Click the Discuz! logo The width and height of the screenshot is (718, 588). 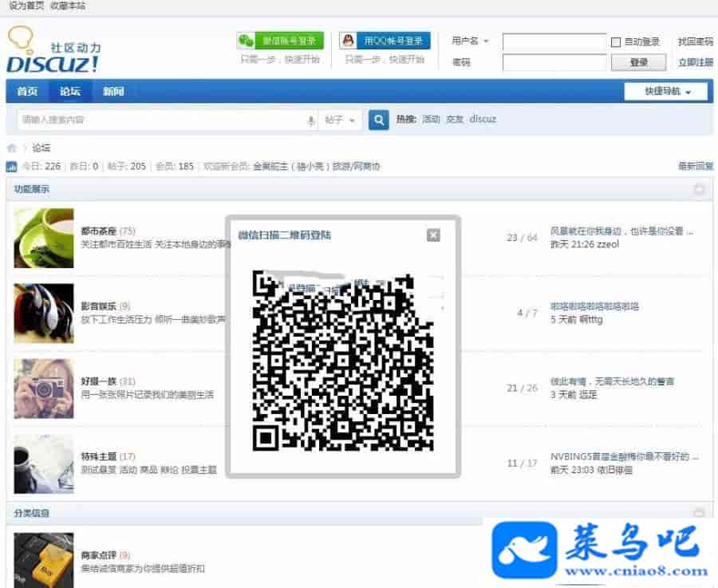(54, 50)
